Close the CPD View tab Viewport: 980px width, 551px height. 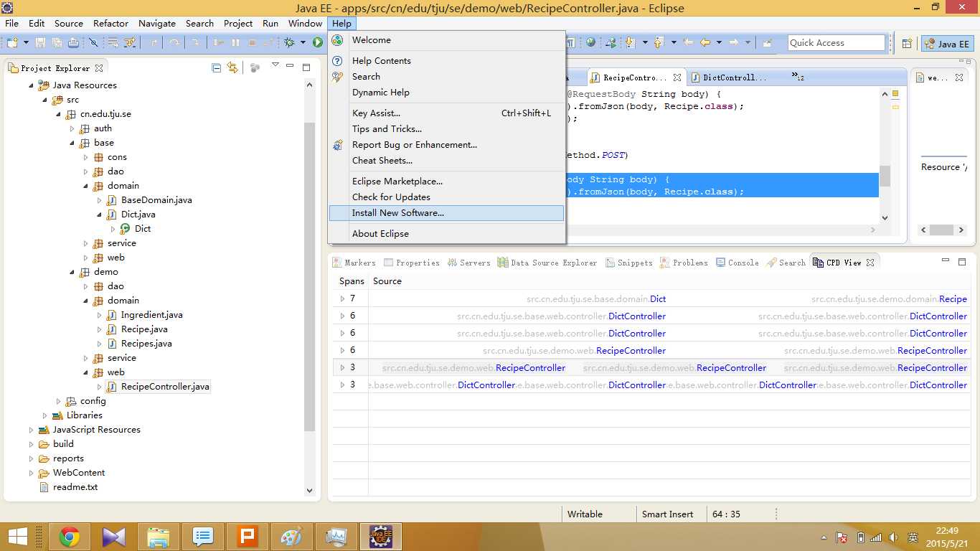click(870, 263)
